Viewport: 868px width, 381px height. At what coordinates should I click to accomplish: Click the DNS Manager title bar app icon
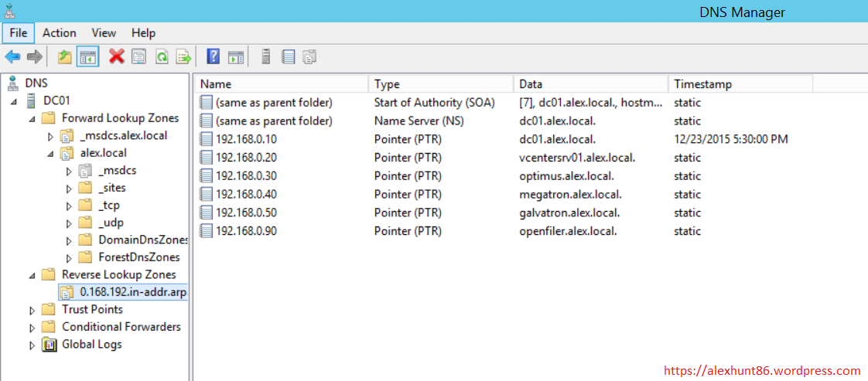point(9,11)
